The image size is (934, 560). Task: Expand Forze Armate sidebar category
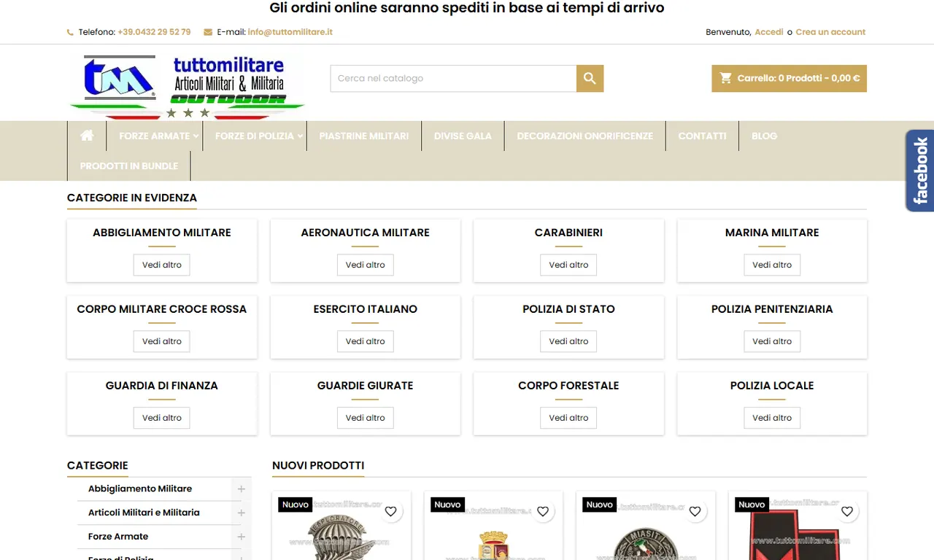point(241,537)
